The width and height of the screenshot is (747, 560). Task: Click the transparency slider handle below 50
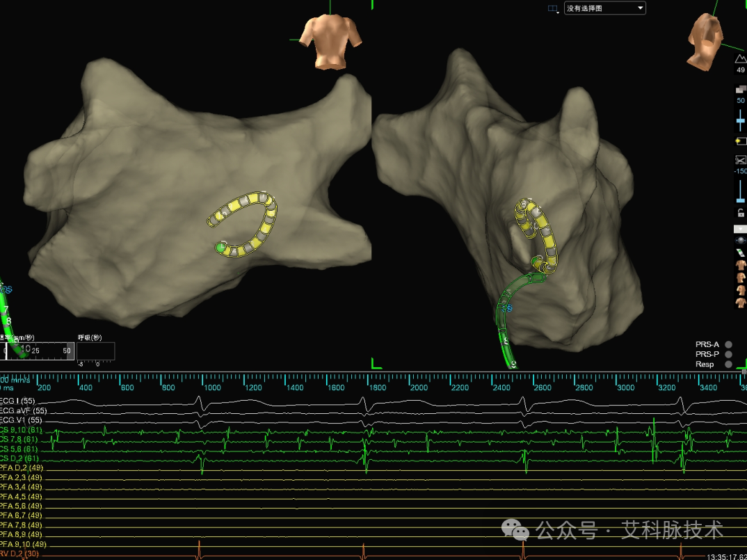point(740,121)
